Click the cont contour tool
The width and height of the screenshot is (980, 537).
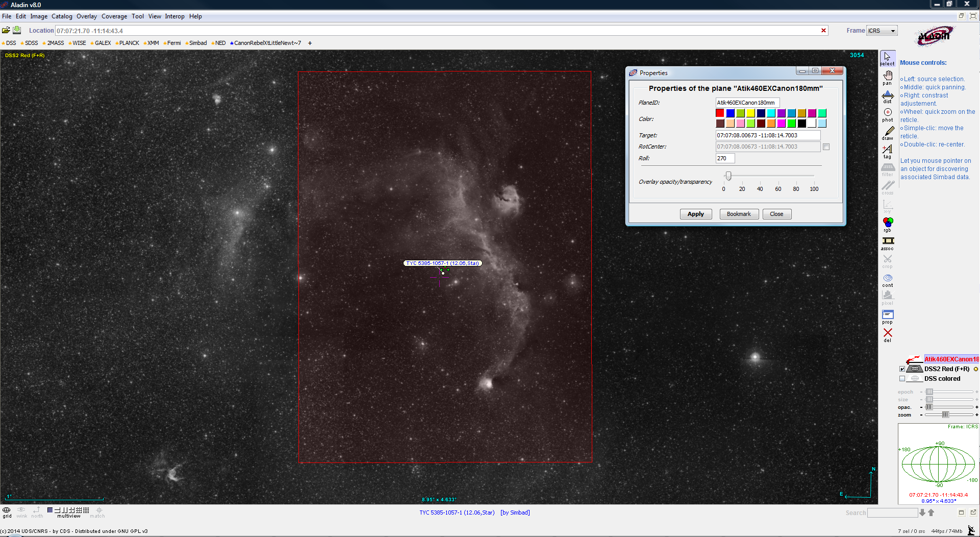(888, 280)
